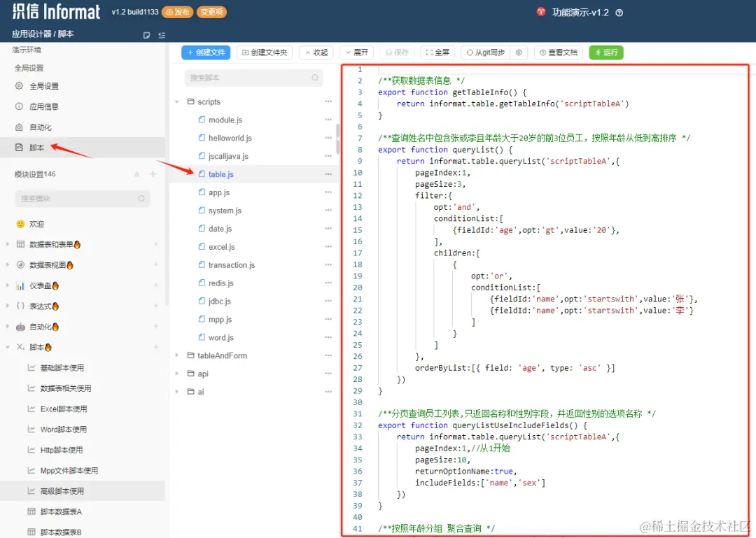Open redis.js file
Viewport: 756px width, 538px height.
[220, 283]
